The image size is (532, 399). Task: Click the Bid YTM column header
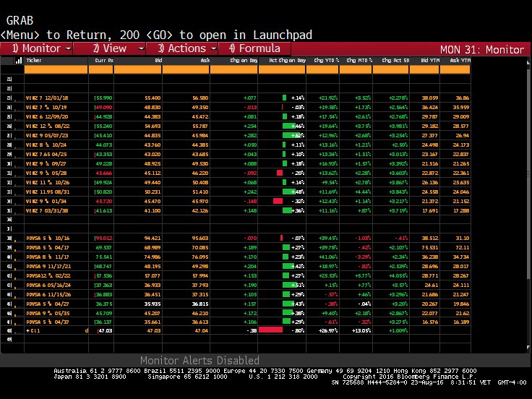(x=430, y=61)
